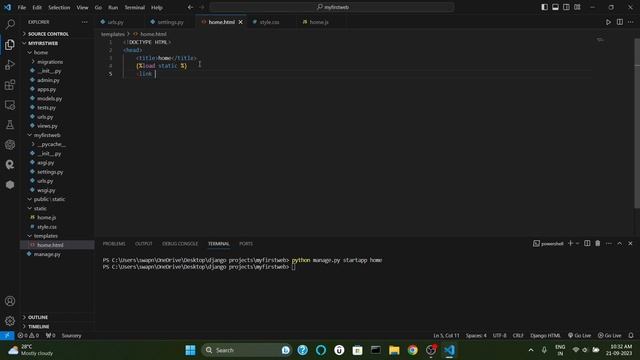Run the file with the editor play icon
Viewport: 640px width, 360px height.
click(608, 22)
